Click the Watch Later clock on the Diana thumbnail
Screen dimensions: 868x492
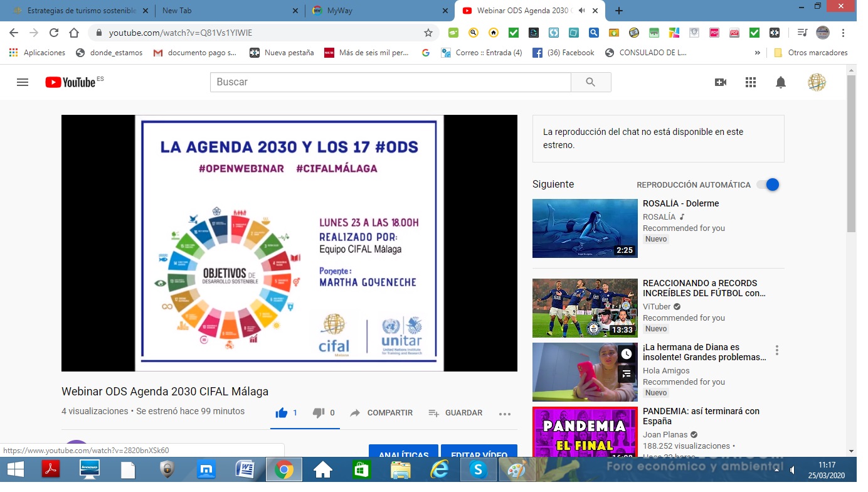627,354
